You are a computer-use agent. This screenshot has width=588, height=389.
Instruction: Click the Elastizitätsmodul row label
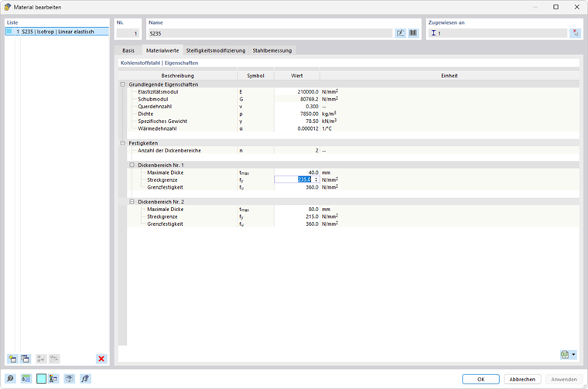(158, 92)
